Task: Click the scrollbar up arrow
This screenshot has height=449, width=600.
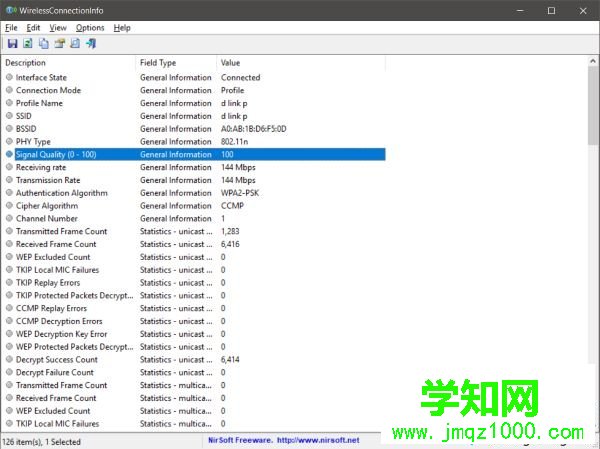Action: click(593, 61)
